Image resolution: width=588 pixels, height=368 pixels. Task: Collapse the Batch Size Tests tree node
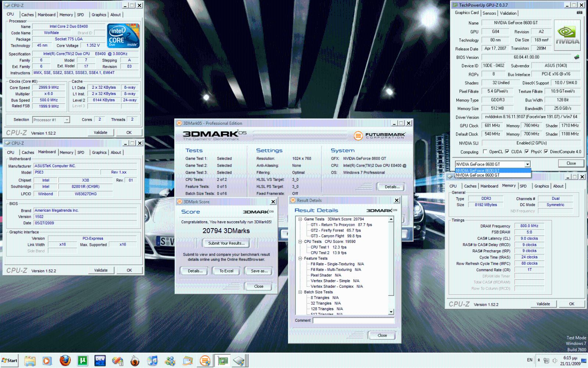coord(300,292)
